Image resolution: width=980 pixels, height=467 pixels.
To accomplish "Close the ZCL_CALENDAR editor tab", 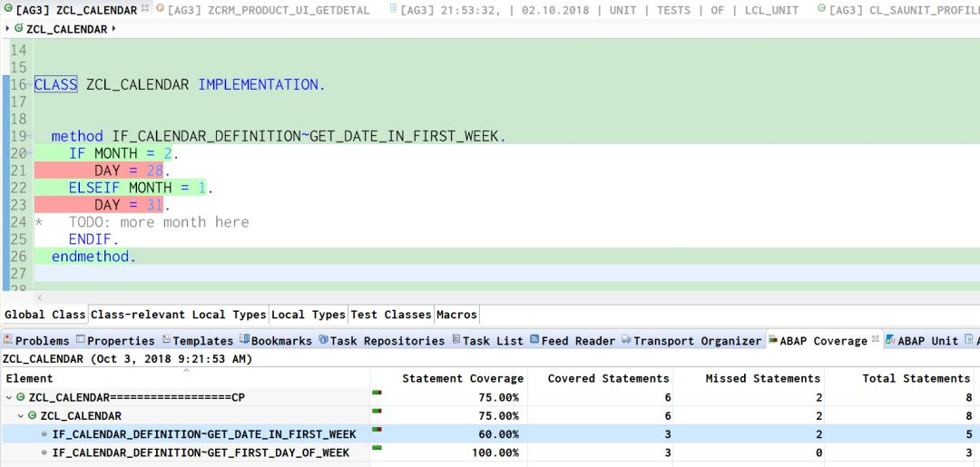I will coord(145,8).
